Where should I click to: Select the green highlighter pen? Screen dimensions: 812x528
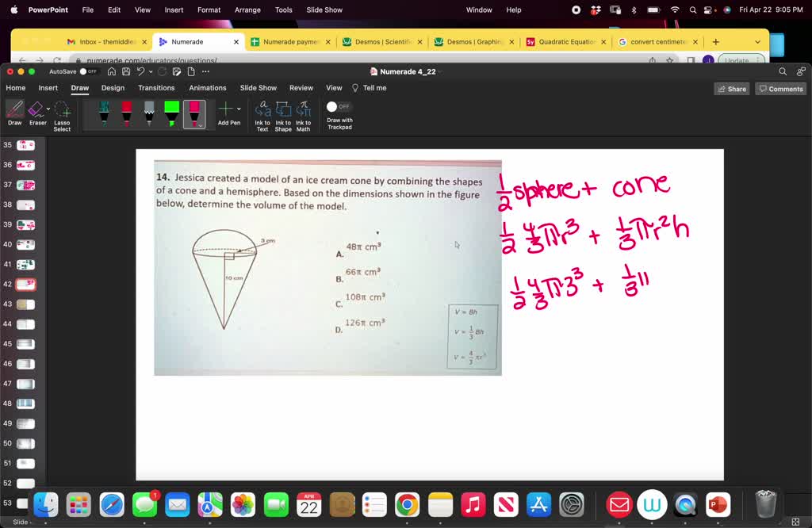pyautogui.click(x=170, y=114)
